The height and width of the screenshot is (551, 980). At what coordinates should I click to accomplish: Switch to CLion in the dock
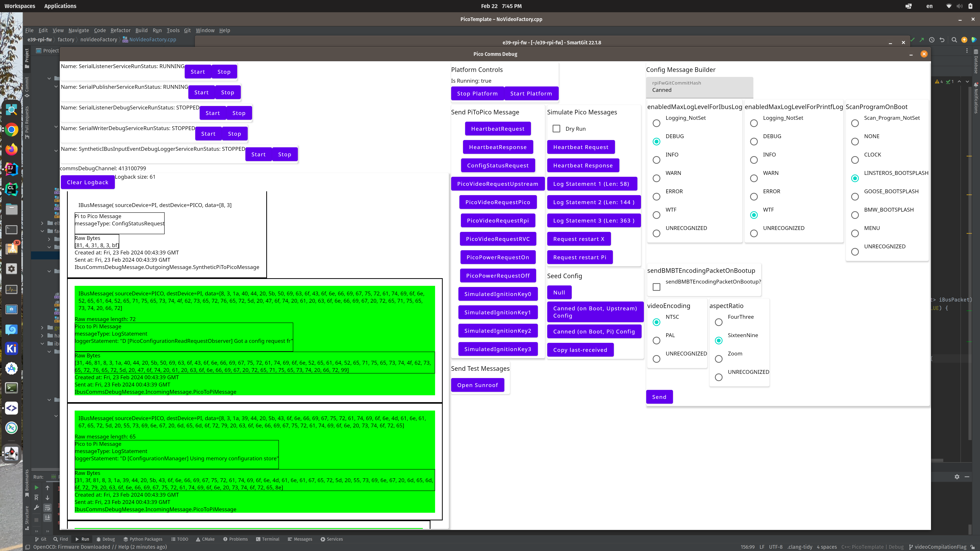11,189
